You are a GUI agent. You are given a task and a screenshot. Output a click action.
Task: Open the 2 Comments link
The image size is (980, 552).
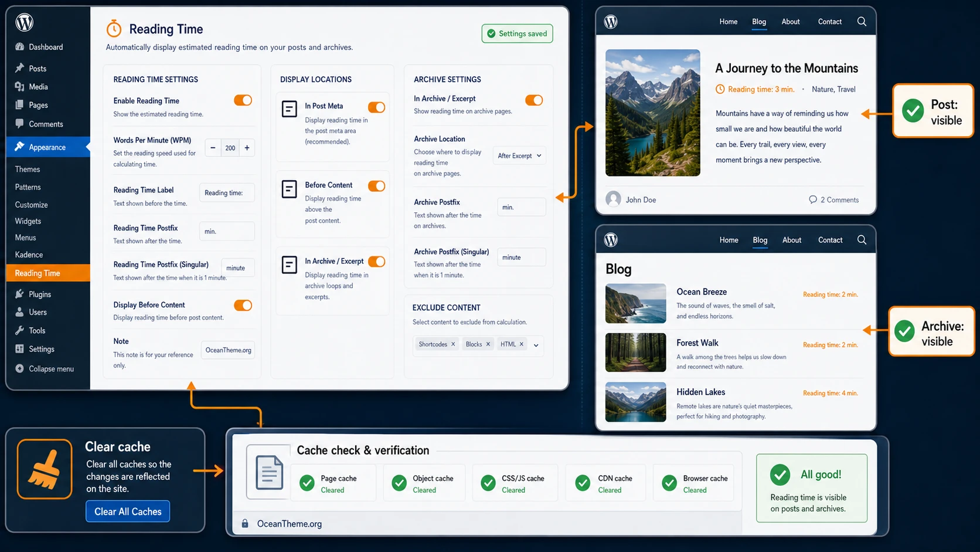(839, 200)
